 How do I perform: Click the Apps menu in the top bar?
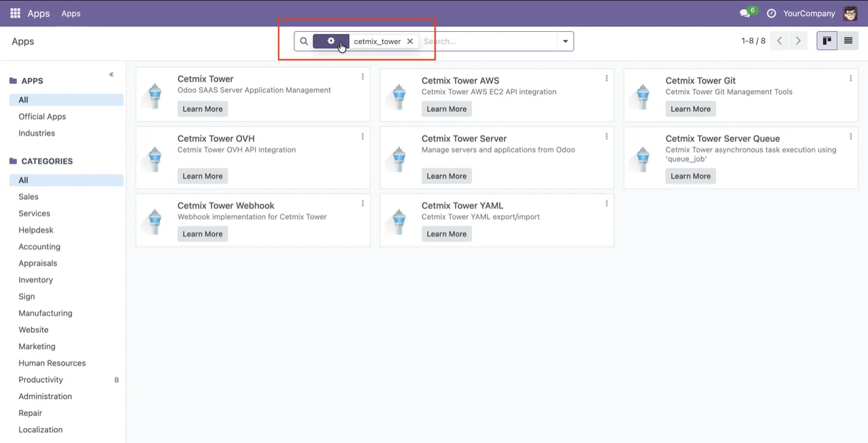[71, 14]
